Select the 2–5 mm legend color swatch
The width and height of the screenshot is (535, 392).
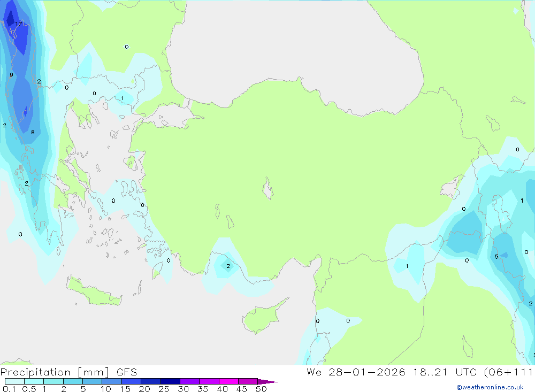click(x=73, y=381)
